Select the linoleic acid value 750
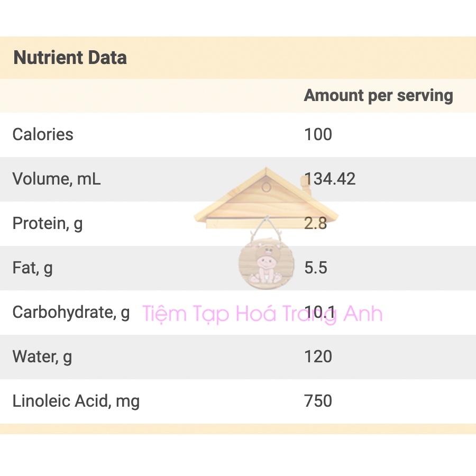This screenshot has height=476, width=476. coord(318,401)
